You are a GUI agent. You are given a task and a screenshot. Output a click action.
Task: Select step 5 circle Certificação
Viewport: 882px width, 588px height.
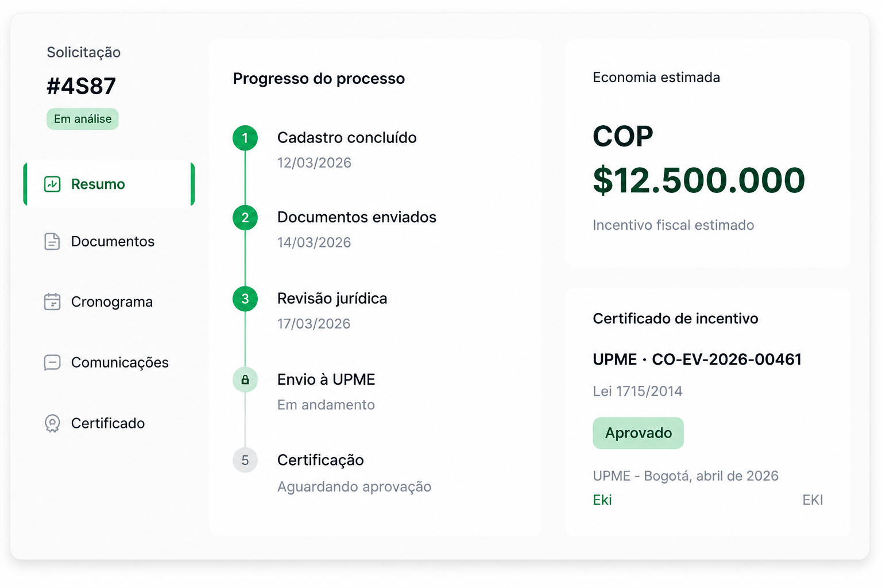point(245,460)
